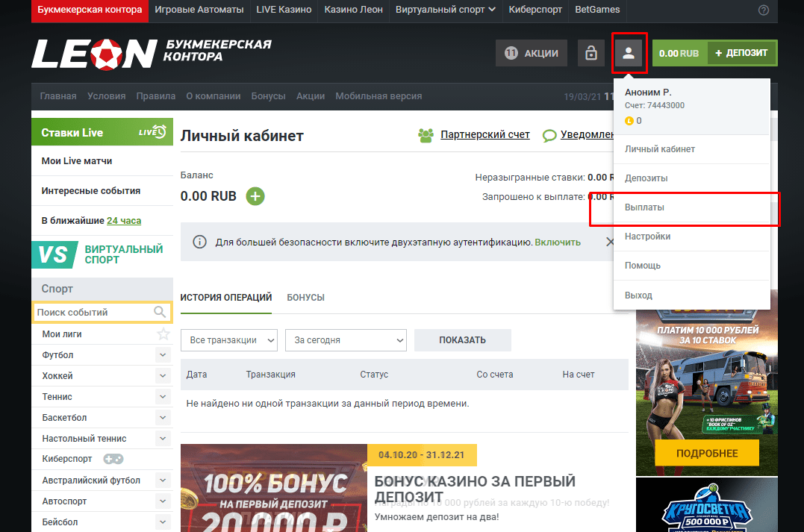This screenshot has height=532, width=804.
Task: Click the Букмекерская контора top tab
Action: point(90,10)
